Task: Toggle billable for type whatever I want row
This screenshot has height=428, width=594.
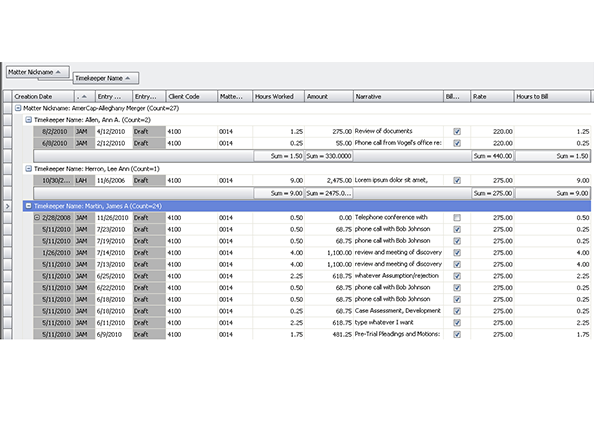Action: [457, 323]
